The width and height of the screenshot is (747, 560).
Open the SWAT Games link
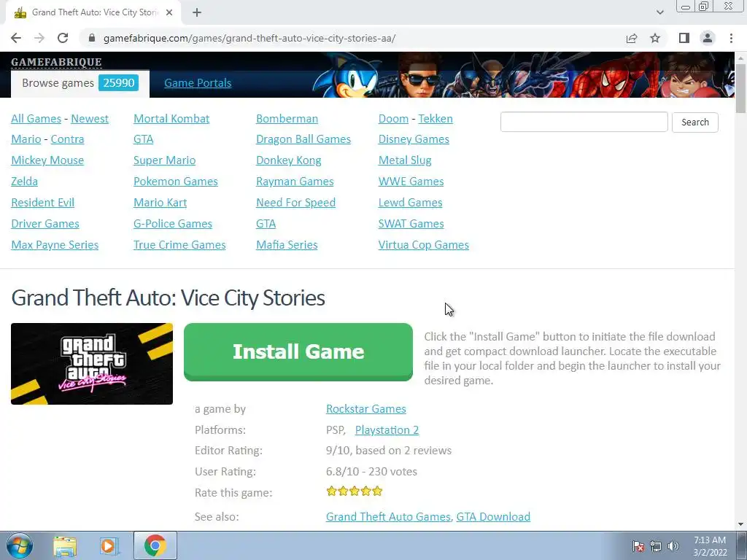tap(411, 224)
